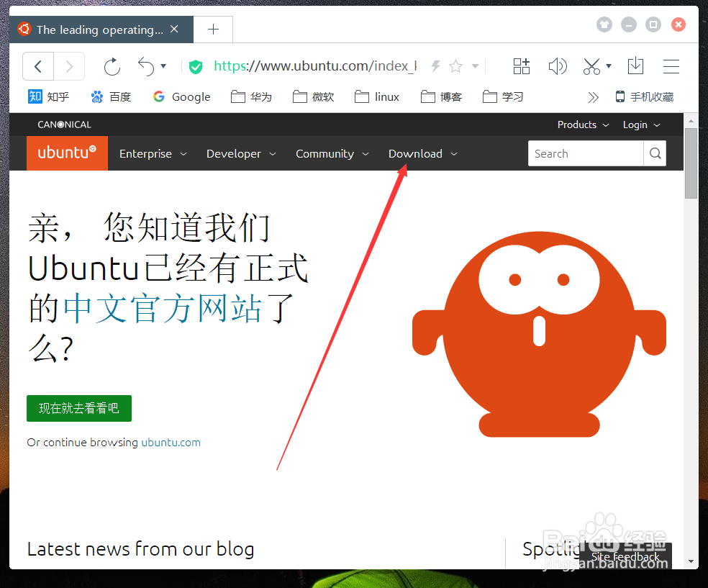708x588 pixels.
Task: Click into the Search input field
Action: coord(586,153)
